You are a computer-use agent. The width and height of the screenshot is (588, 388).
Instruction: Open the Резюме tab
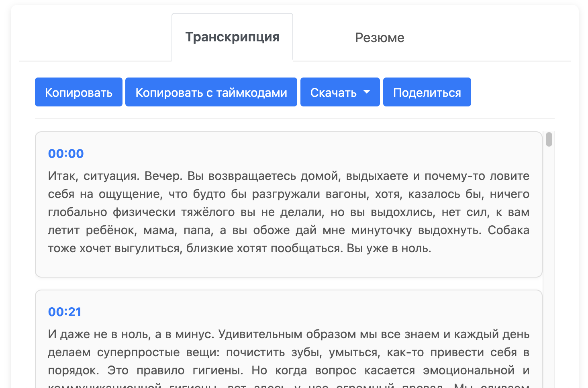tap(380, 38)
